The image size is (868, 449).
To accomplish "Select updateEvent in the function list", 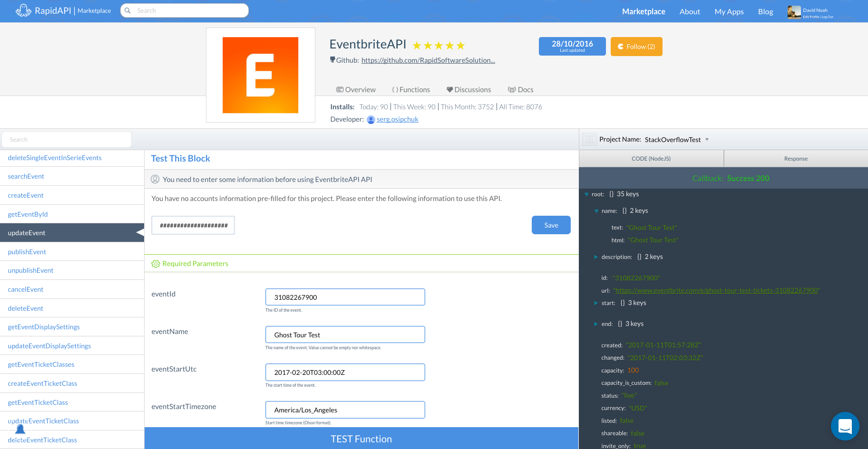I will tap(72, 233).
